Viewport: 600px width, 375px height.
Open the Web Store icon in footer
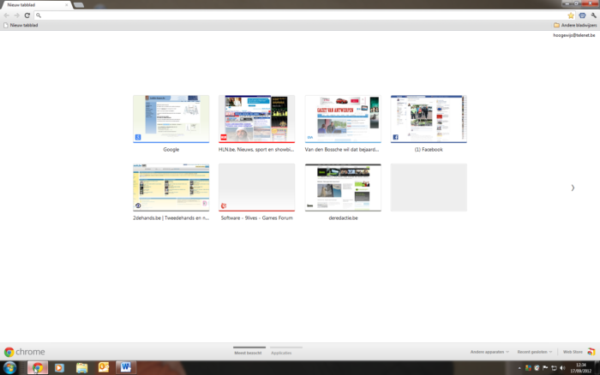pyautogui.click(x=591, y=351)
